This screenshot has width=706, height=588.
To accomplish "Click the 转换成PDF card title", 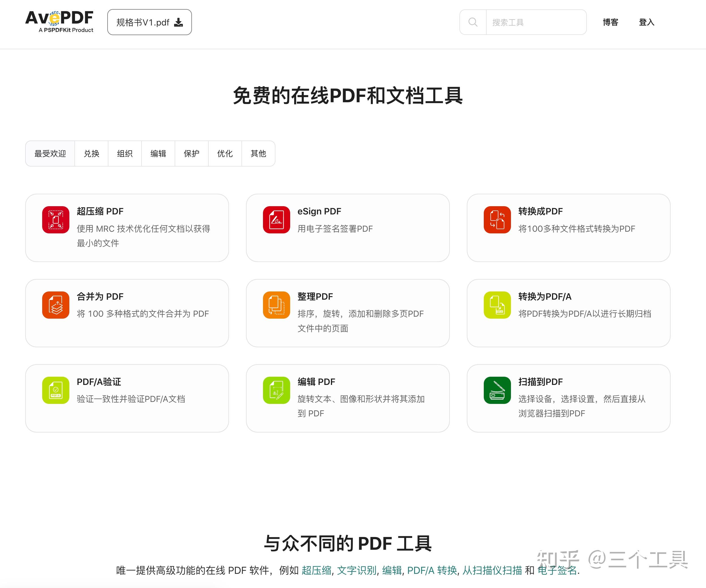I will click(x=541, y=211).
